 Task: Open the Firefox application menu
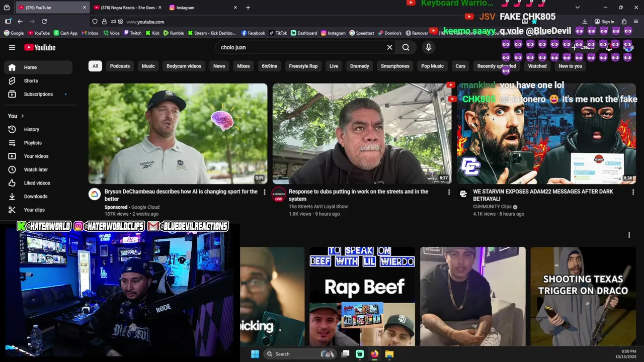coord(636,22)
